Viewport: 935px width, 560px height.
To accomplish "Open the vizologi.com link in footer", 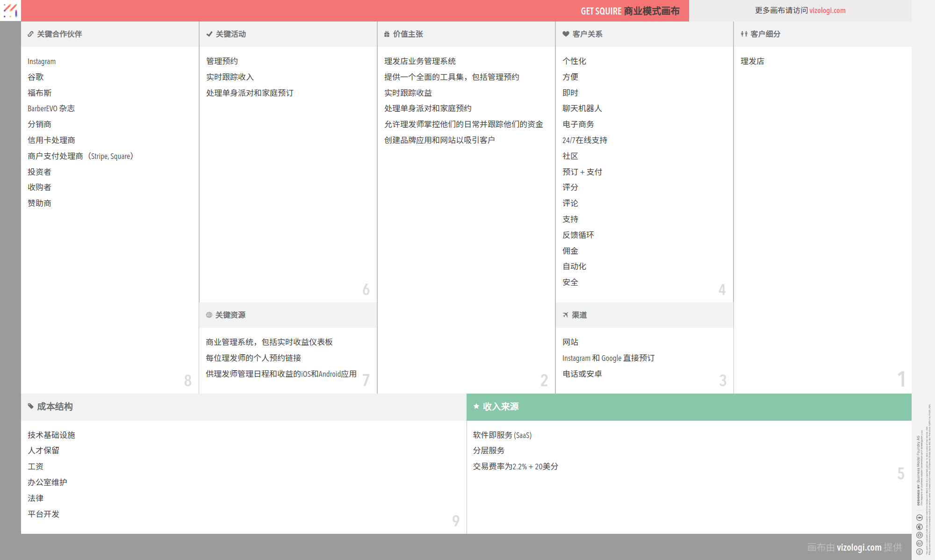I will 859,547.
